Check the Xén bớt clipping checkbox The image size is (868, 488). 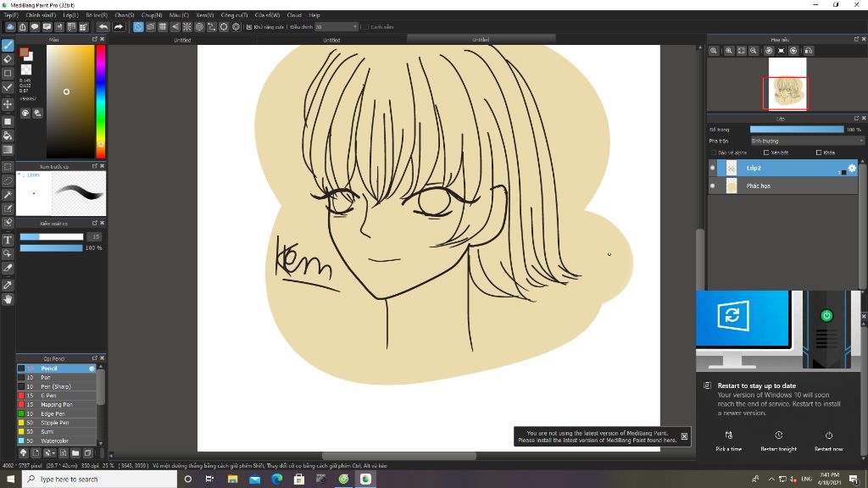coord(766,152)
